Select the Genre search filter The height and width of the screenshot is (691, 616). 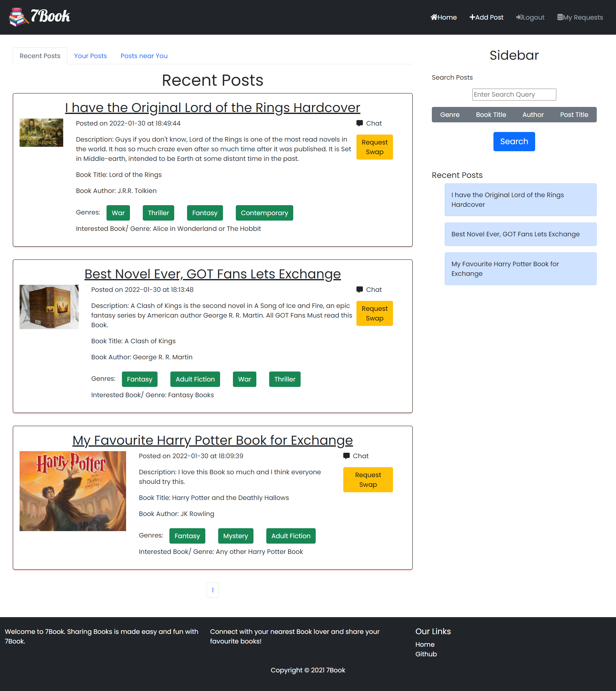click(x=449, y=115)
